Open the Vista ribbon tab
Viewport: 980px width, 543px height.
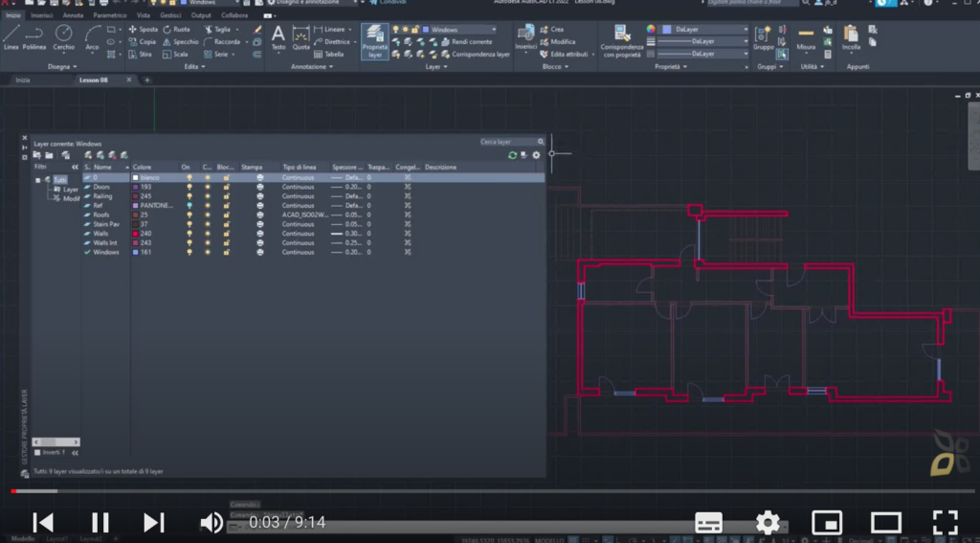144,15
